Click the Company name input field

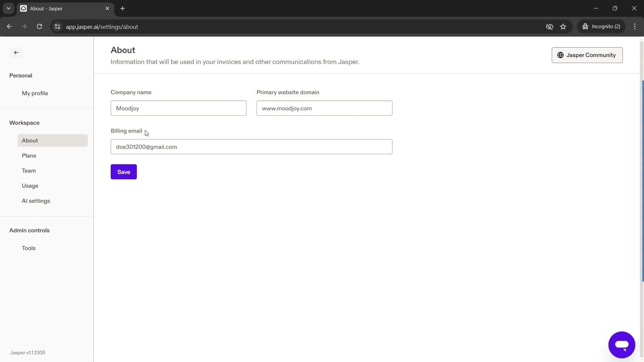pyautogui.click(x=179, y=108)
